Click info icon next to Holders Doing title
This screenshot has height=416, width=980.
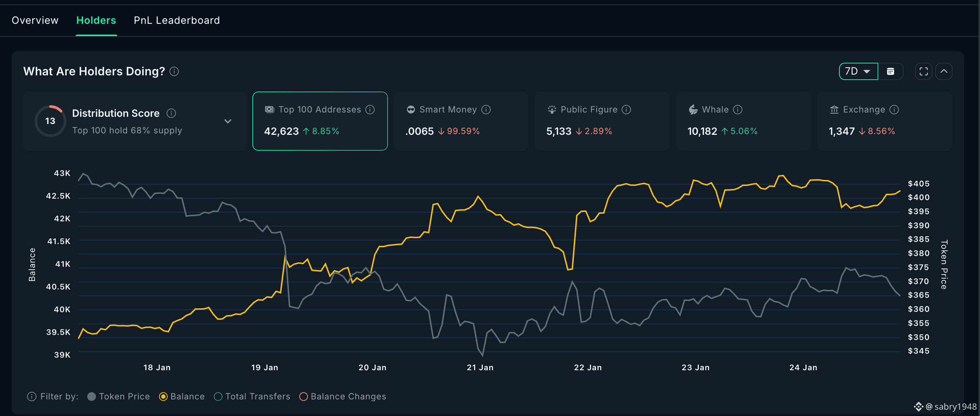pos(174,71)
